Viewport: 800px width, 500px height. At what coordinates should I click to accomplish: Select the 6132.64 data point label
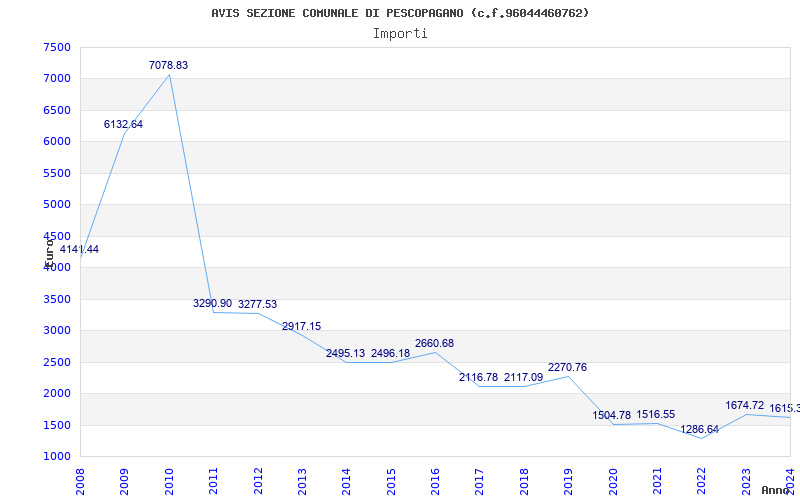123,125
